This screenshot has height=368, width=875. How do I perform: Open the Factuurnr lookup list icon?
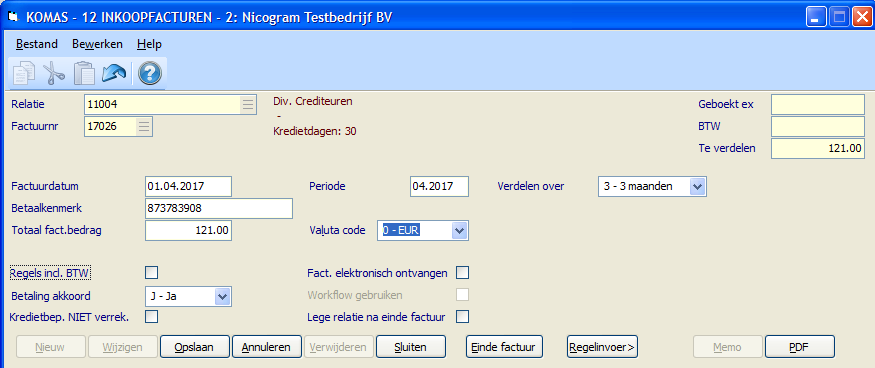[x=144, y=127]
